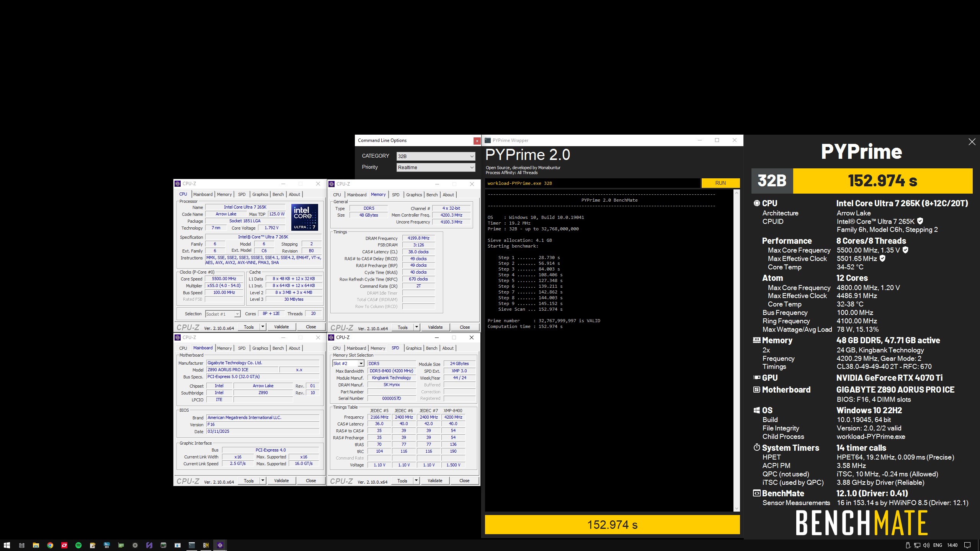Open the console window taskbar icon
980x551 pixels.
(x=192, y=545)
